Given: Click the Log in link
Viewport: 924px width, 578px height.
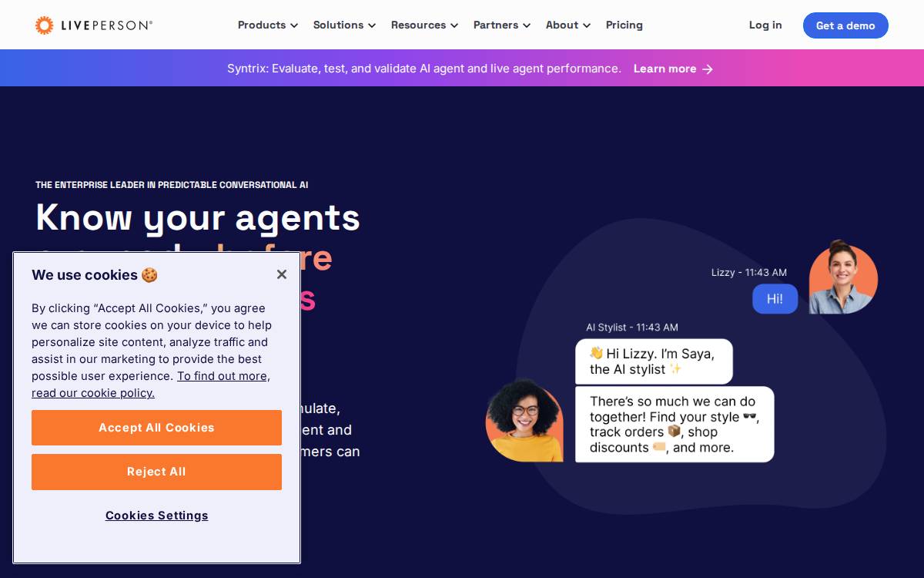Looking at the screenshot, I should point(765,25).
